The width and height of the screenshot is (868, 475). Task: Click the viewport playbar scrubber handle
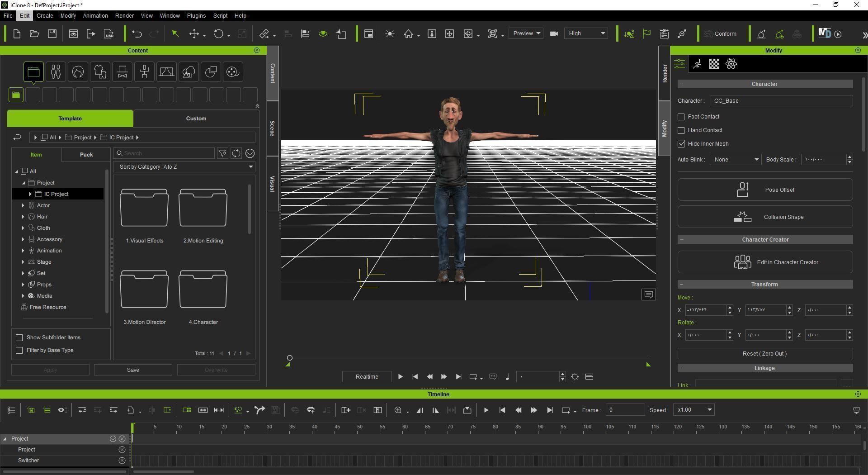(290, 358)
